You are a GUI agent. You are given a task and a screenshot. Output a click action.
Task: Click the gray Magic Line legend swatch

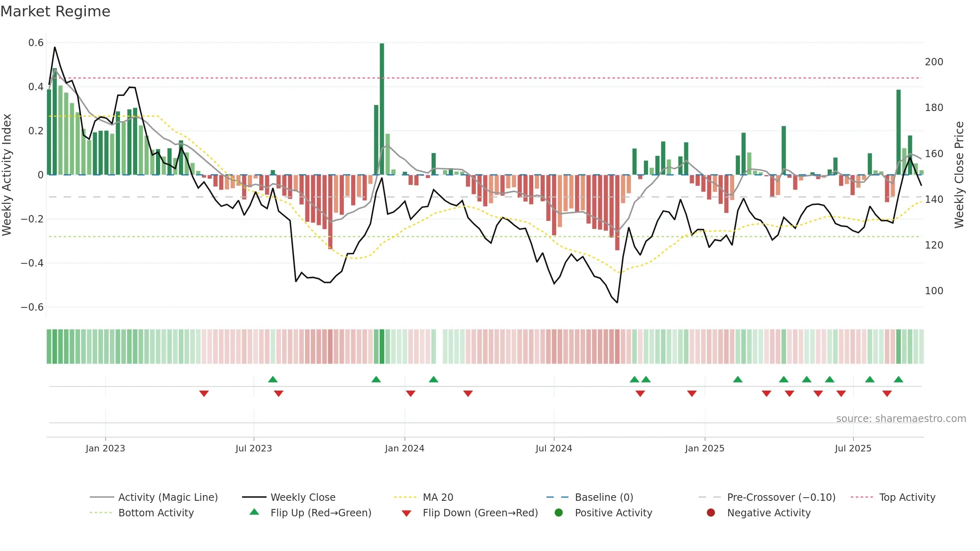click(102, 497)
